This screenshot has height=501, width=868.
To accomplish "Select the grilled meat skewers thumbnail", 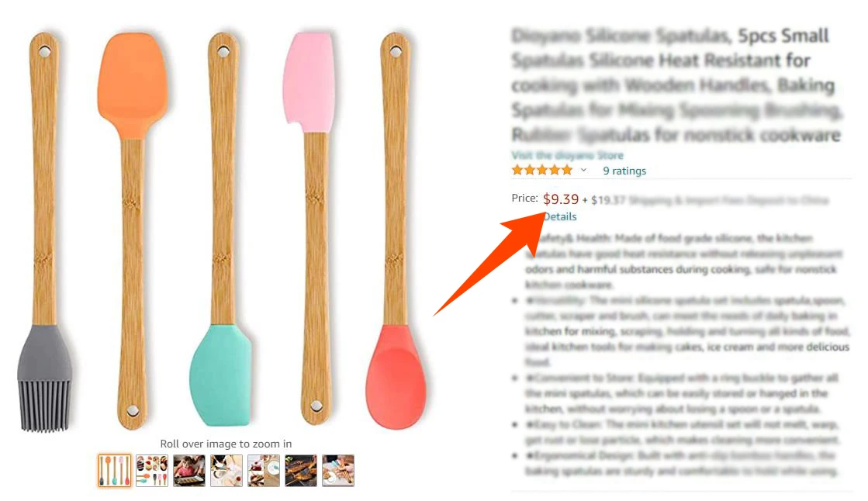I will pyautogui.click(x=301, y=471).
